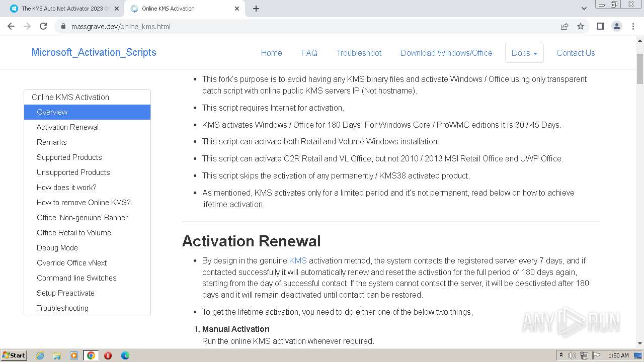This screenshot has width=644, height=362.
Task: Click the Chrome taskbar icon
Action: click(x=91, y=355)
